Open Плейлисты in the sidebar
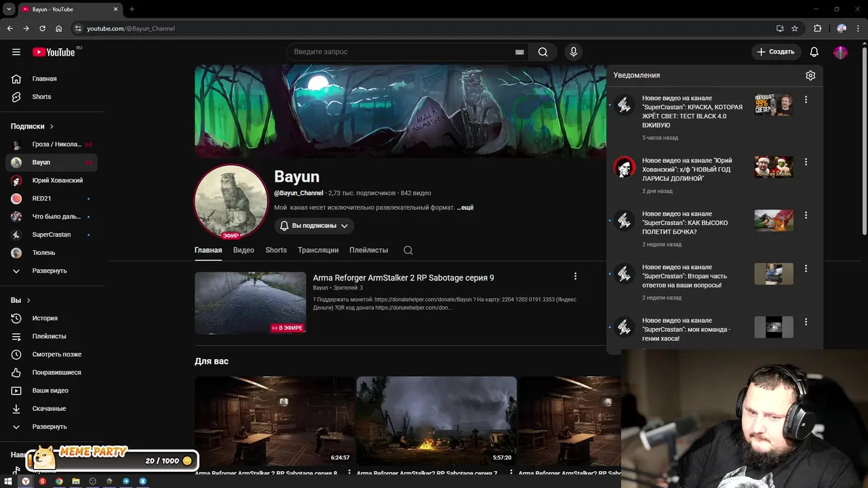The width and height of the screenshot is (868, 488). [x=52, y=336]
